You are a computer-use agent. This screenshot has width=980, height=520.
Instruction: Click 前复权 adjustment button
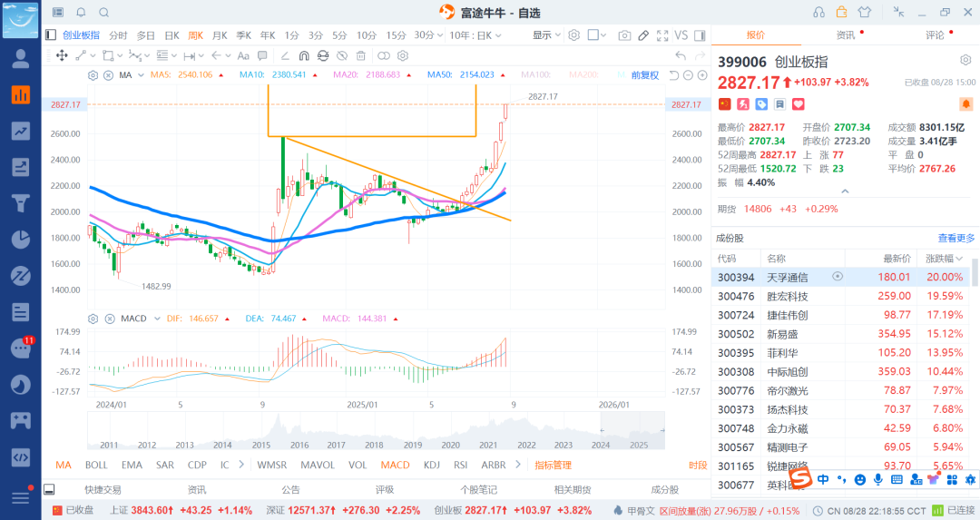[645, 75]
